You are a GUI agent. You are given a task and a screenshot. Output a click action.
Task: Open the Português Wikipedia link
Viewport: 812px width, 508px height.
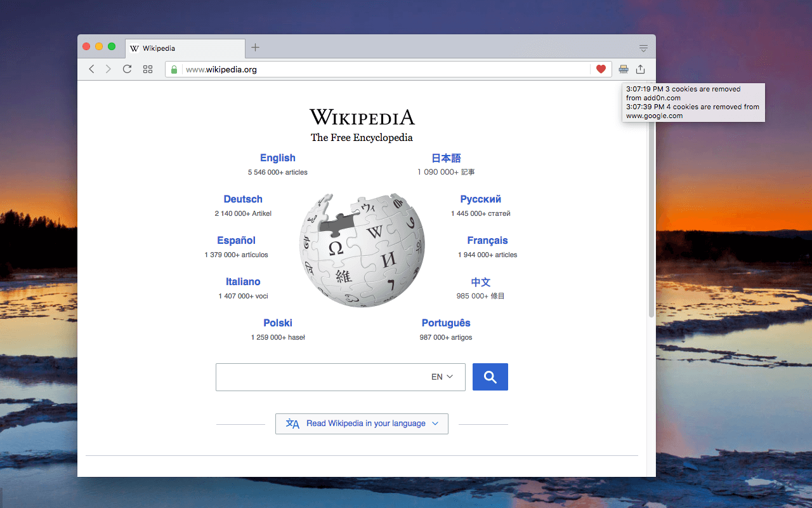tap(446, 323)
